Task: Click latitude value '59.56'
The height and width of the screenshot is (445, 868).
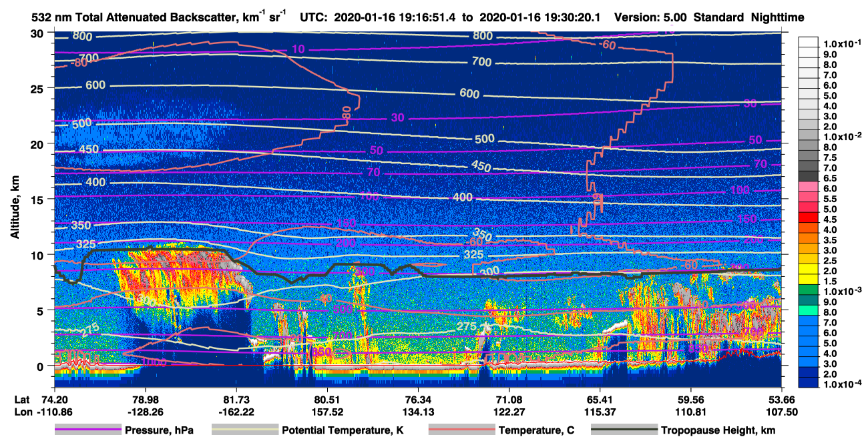Action: tap(691, 400)
